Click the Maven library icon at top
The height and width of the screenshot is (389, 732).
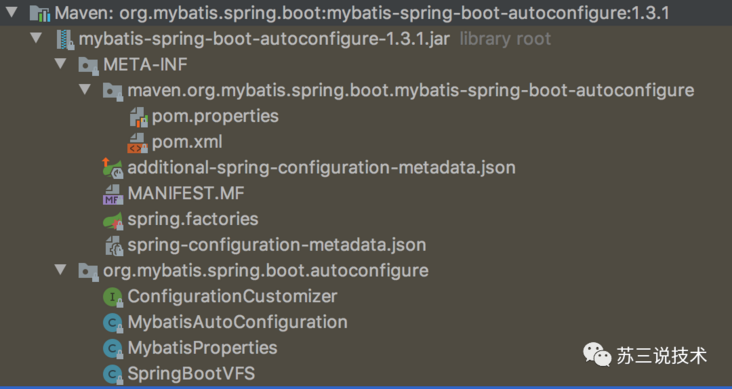pos(40,13)
